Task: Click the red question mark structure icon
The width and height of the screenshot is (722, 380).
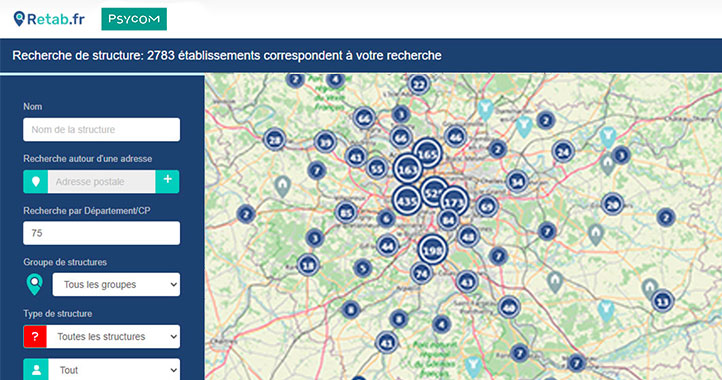Action: click(x=35, y=337)
